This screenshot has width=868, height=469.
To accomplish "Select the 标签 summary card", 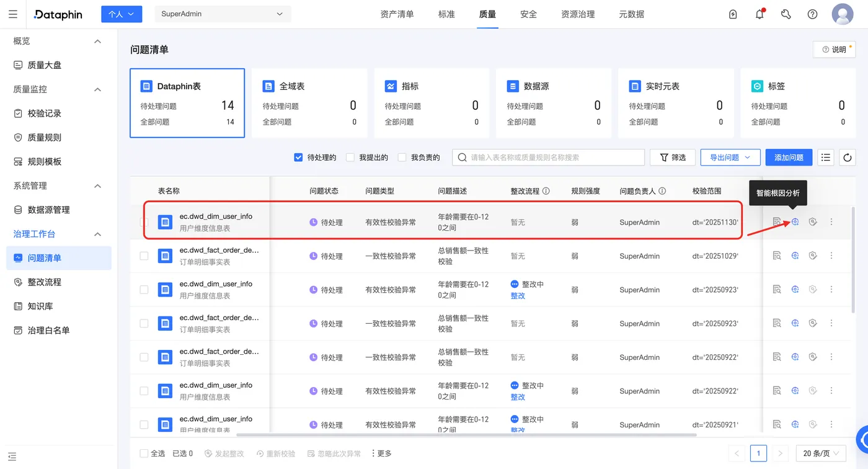I will (x=798, y=103).
